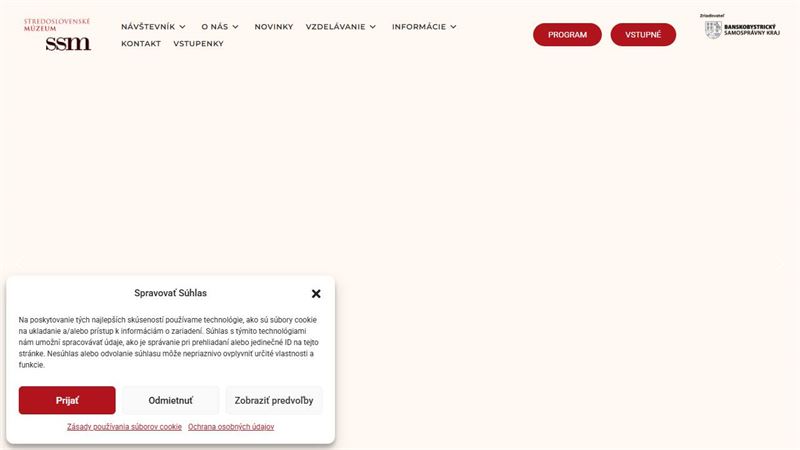Open the Novinky menu item
800x450 pixels.
(x=274, y=27)
